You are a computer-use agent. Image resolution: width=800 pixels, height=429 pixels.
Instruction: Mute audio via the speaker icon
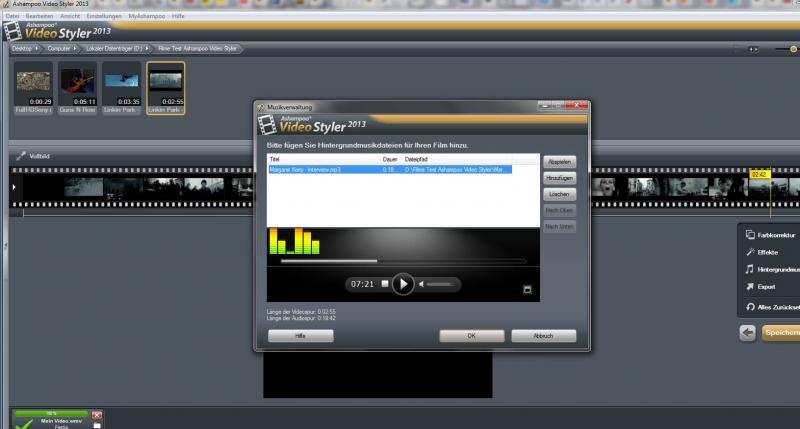point(421,284)
